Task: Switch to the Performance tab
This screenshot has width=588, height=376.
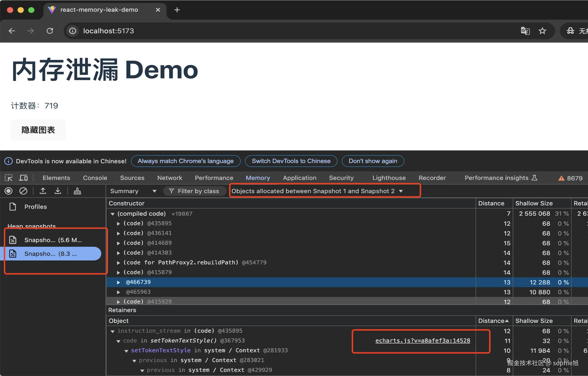Action: pyautogui.click(x=214, y=178)
